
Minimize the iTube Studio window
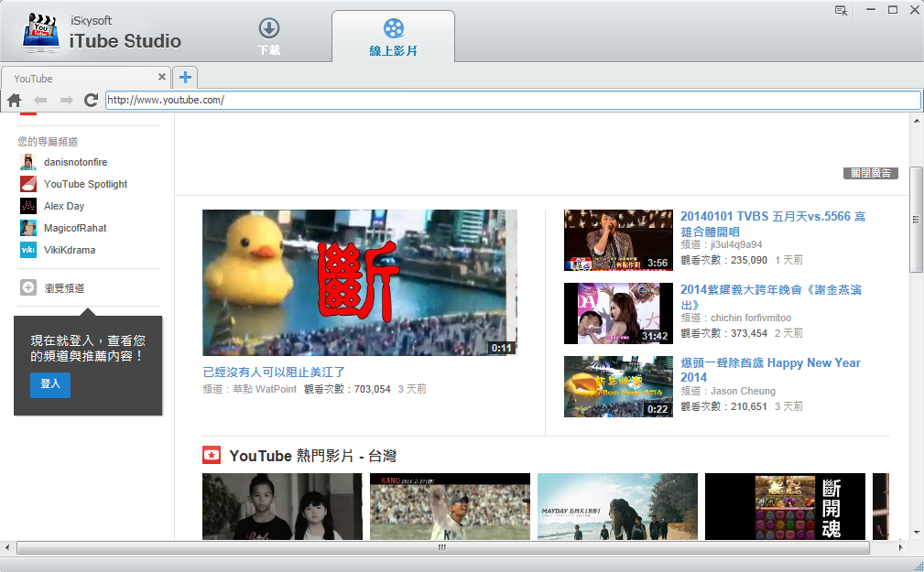click(x=871, y=10)
